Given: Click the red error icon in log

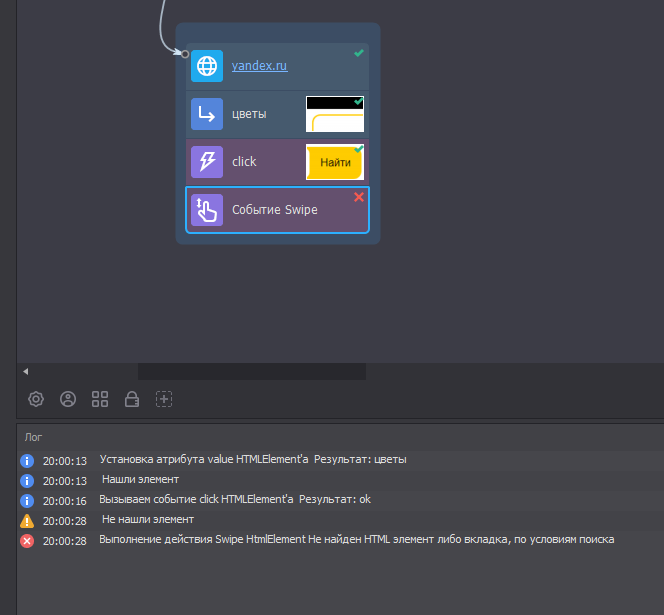Looking at the screenshot, I should pos(27,541).
